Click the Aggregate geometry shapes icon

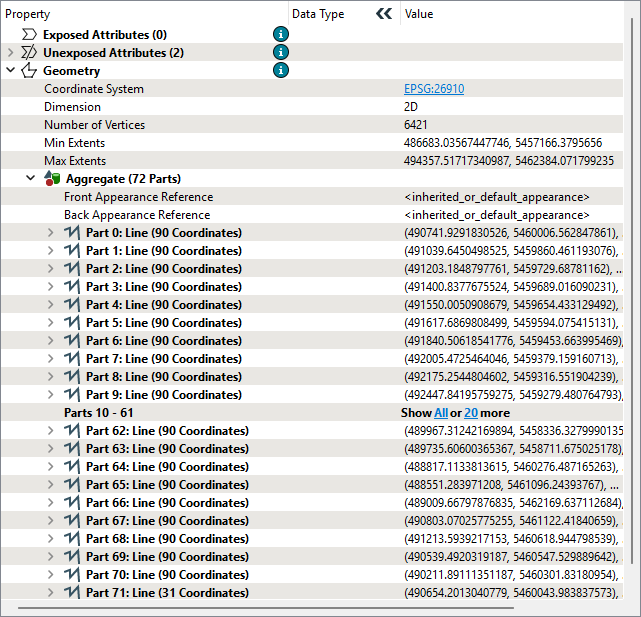tap(52, 178)
